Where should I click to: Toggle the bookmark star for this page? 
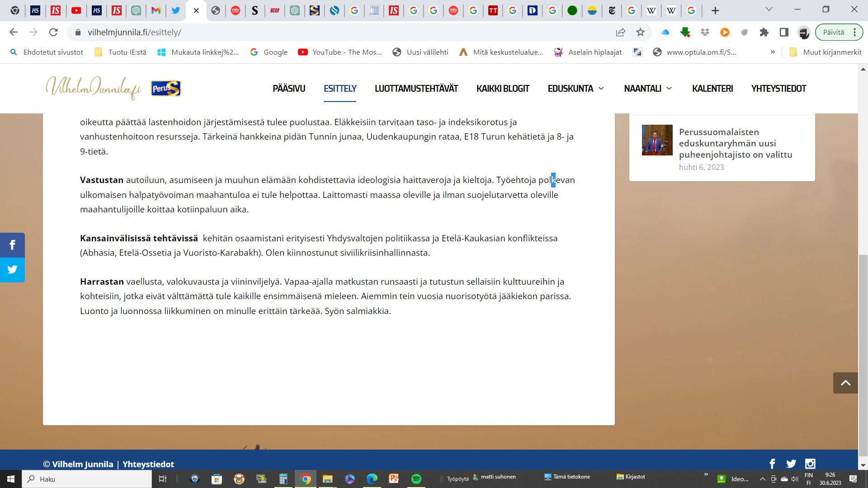click(x=639, y=32)
